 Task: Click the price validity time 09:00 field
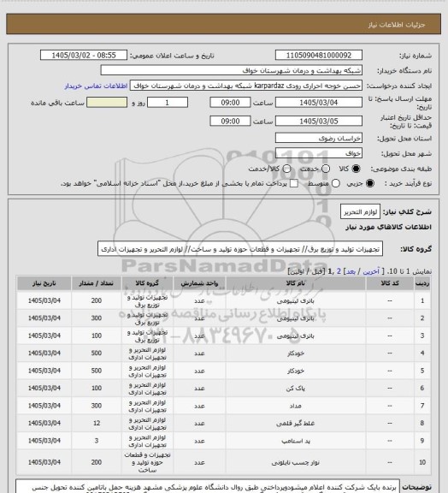[230, 122]
